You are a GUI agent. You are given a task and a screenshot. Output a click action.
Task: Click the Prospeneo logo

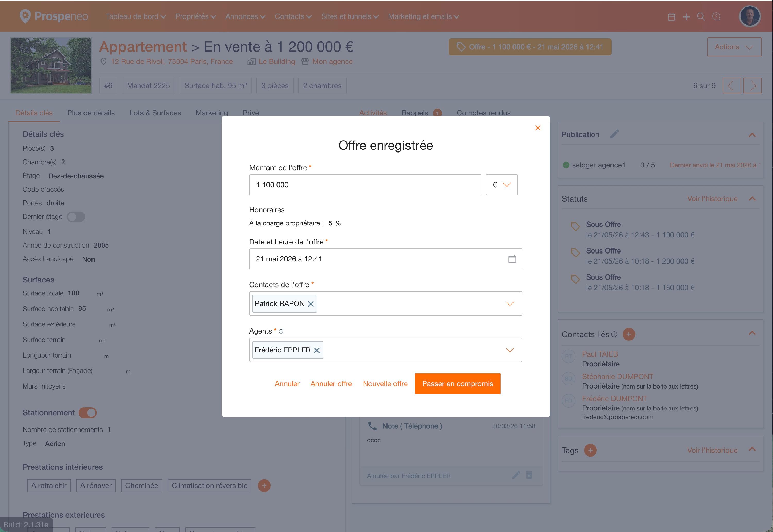click(54, 16)
